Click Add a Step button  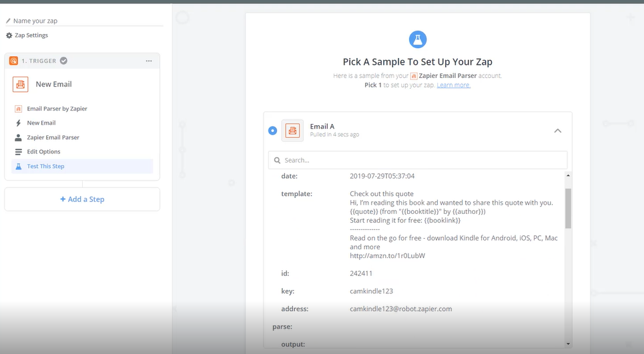point(82,199)
